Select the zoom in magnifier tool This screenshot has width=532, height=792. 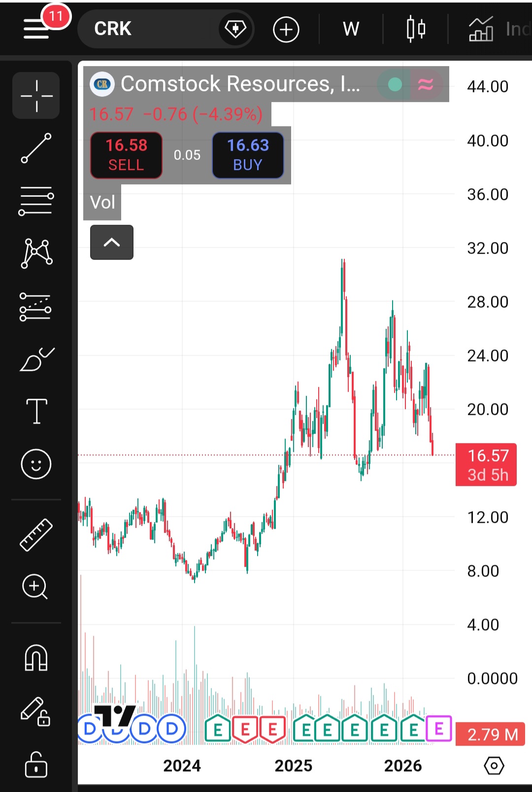(35, 586)
